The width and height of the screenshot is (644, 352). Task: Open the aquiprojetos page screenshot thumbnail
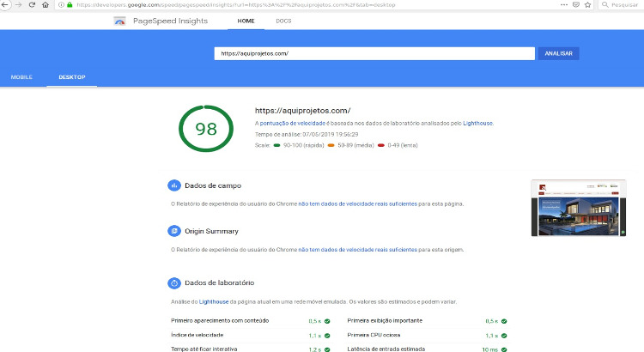point(578,208)
